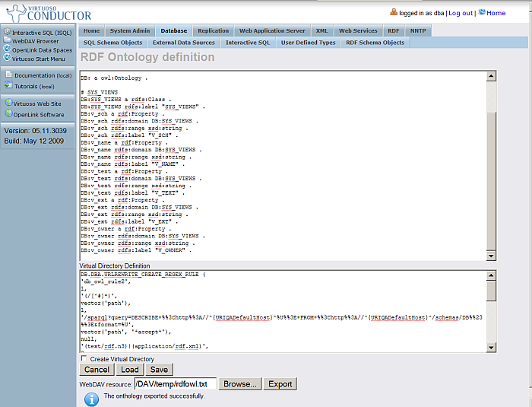Click the ontology textarea scrollbar thumb
Image resolution: width=532 pixels, height=407 pixels.
pyautogui.click(x=491, y=180)
